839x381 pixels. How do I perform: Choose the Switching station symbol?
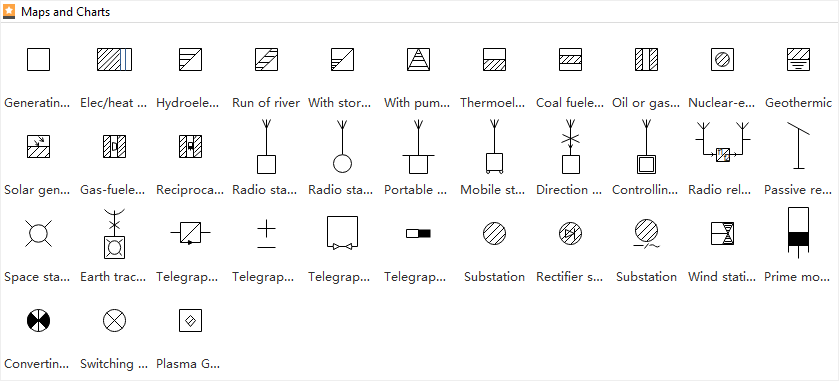pyautogui.click(x=115, y=321)
